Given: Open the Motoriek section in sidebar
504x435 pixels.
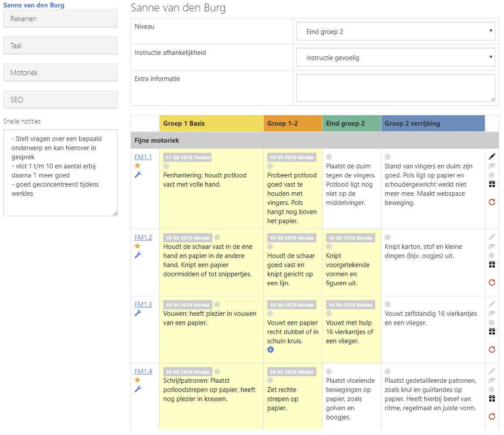Looking at the screenshot, I should click(60, 73).
